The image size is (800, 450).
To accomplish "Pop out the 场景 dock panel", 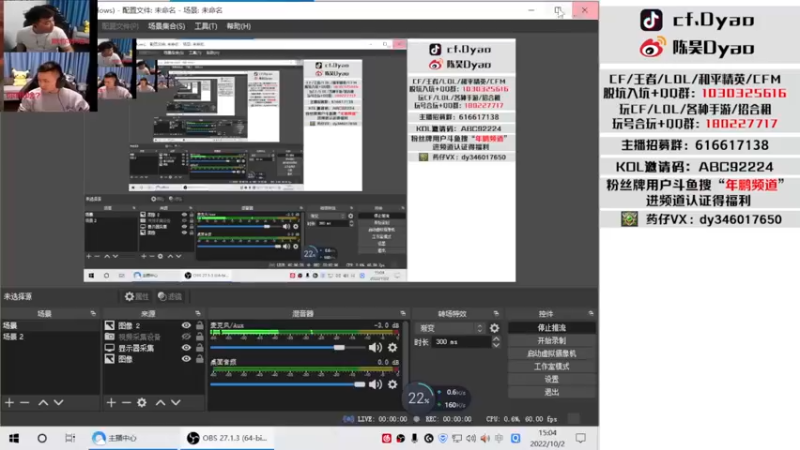I will (x=93, y=313).
